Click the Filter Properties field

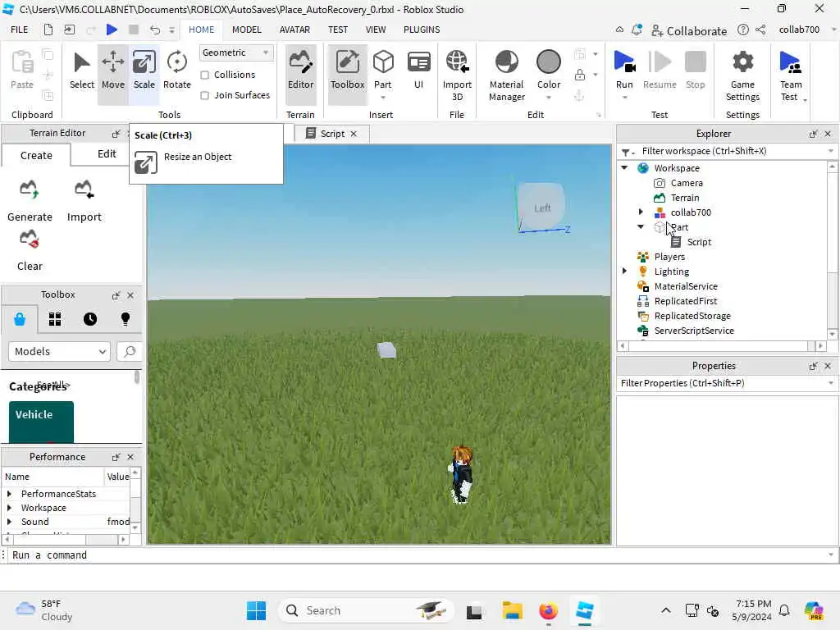727,383
